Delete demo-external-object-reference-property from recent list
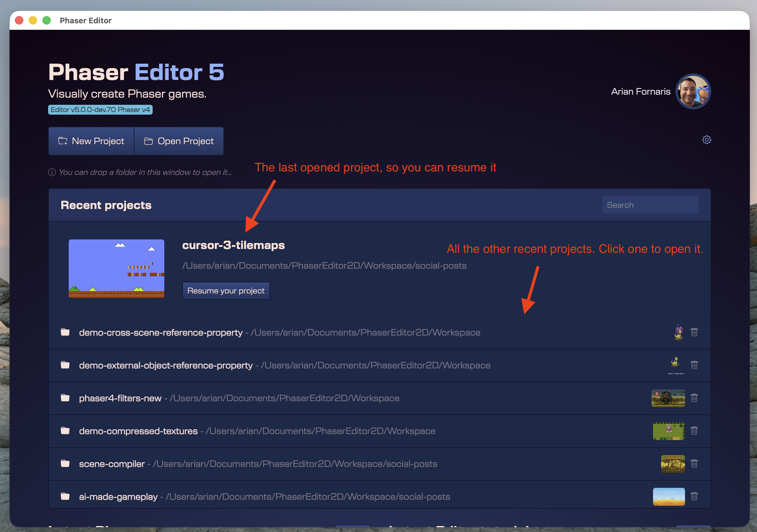757x532 pixels. 694,365
